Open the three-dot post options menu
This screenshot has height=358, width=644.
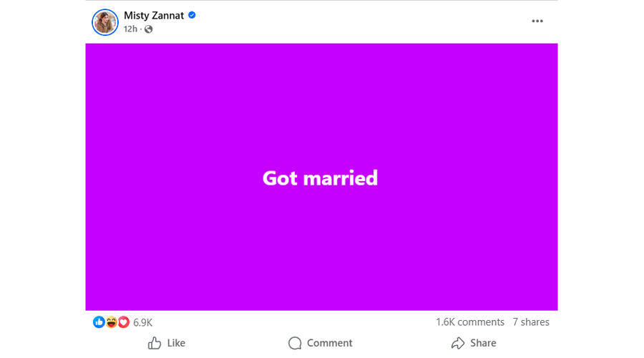point(537,21)
